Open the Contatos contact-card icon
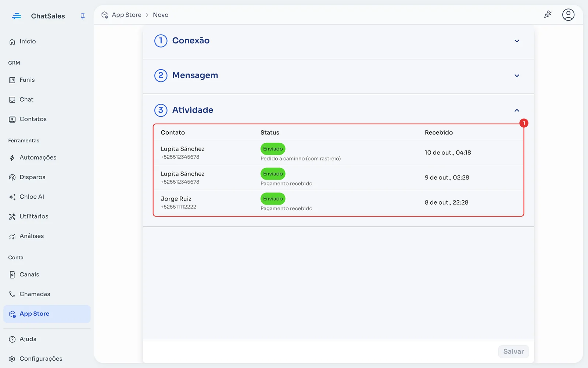This screenshot has width=588, height=368. point(12,119)
